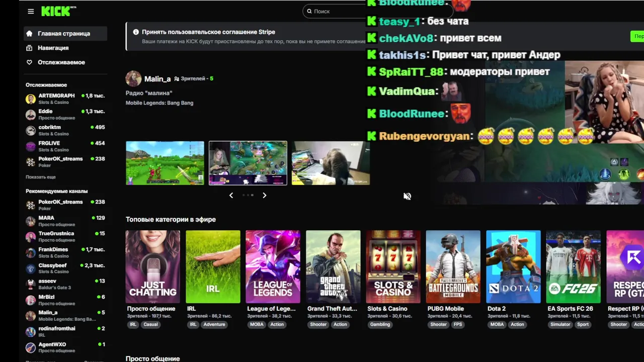Click the League of Lege... category title
This screenshot has width=644, height=362.
tap(272, 309)
